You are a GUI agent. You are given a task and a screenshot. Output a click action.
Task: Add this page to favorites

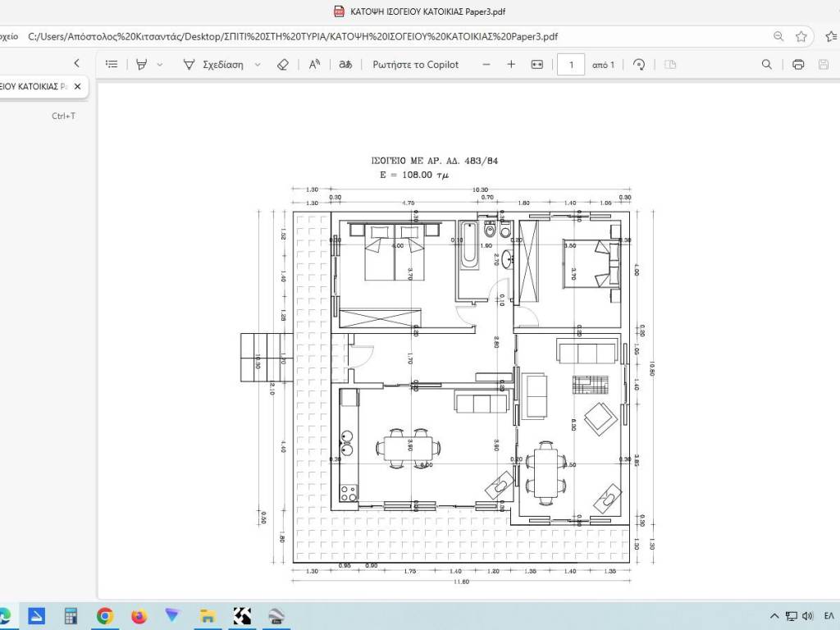(x=801, y=36)
